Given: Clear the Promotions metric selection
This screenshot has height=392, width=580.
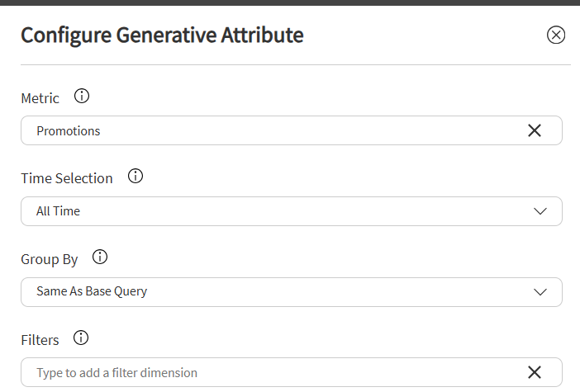Looking at the screenshot, I should [x=535, y=130].
